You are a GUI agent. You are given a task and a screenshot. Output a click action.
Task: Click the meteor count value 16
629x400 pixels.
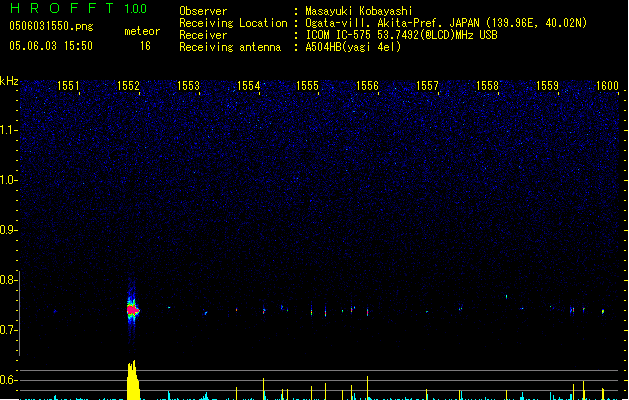pos(145,46)
